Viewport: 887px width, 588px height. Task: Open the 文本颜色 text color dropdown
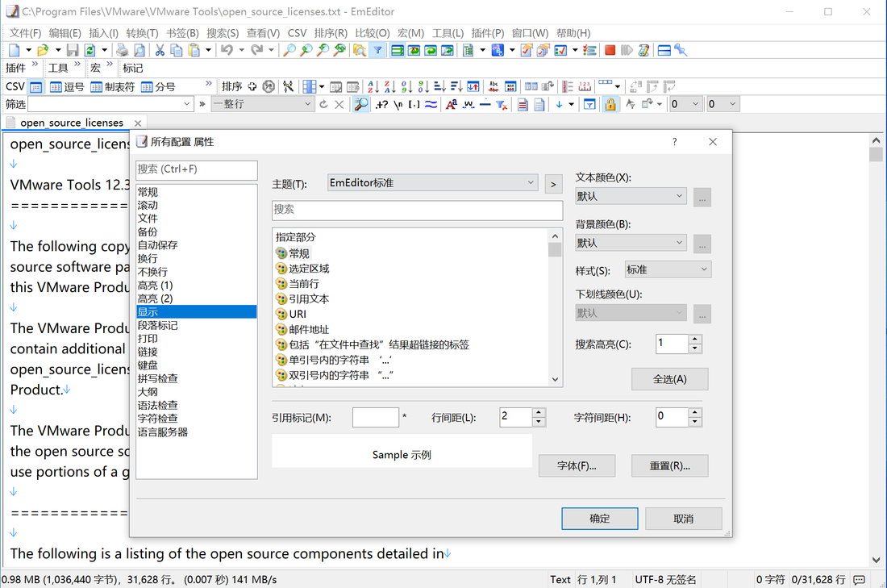[631, 196]
